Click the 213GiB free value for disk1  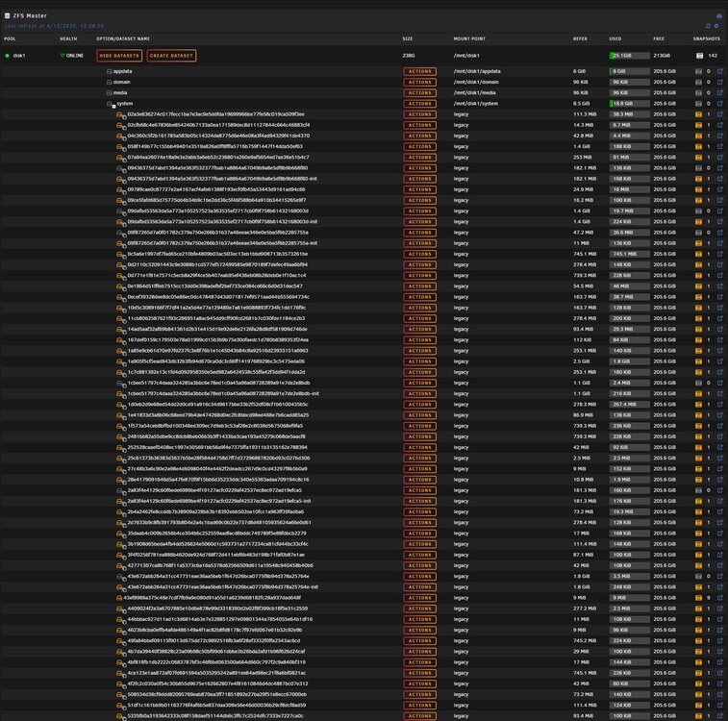[x=661, y=56]
